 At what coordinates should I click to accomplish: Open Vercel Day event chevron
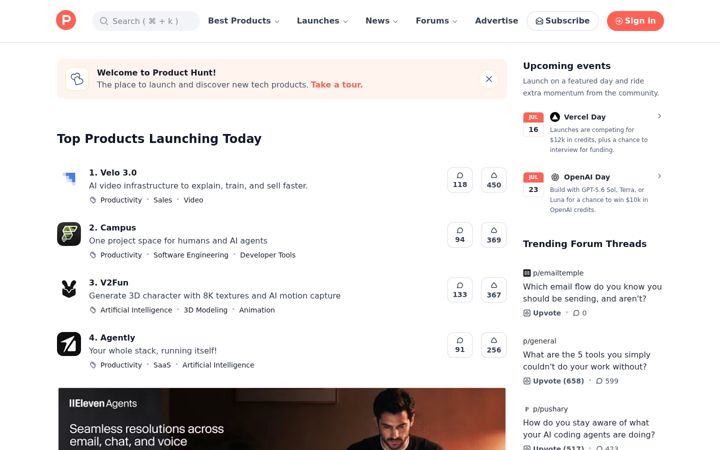point(659,116)
